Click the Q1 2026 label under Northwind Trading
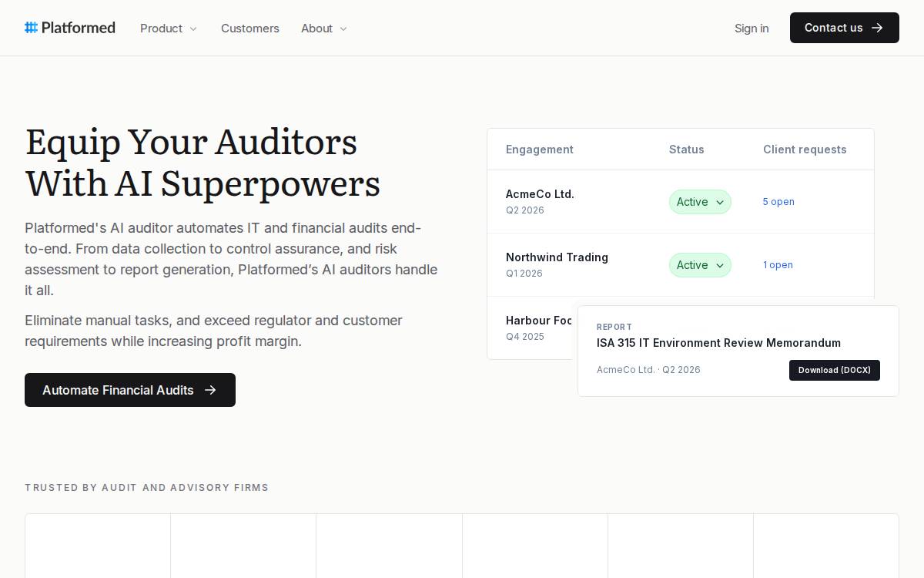The image size is (924, 578). pos(524,274)
